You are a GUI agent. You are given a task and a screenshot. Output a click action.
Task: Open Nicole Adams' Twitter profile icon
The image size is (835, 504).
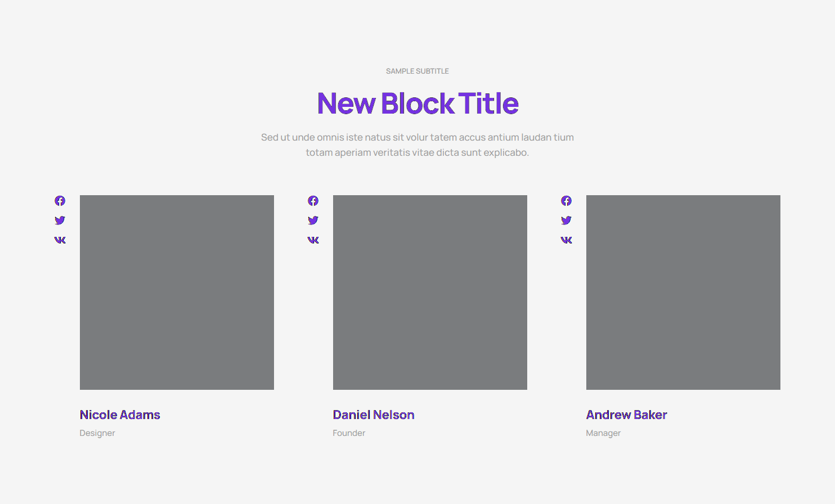tap(60, 220)
